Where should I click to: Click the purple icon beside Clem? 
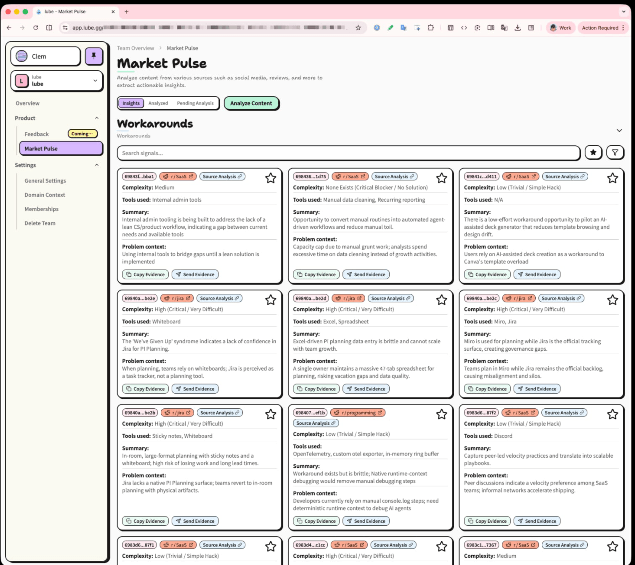(94, 56)
